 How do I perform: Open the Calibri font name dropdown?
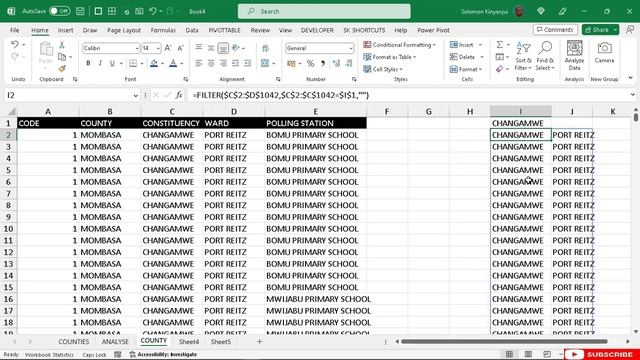point(137,49)
